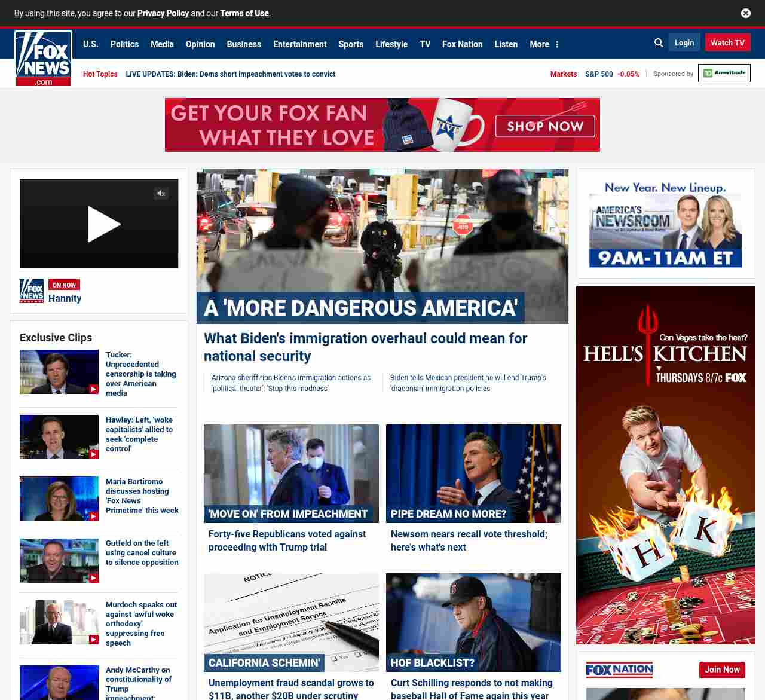Go to the Entertainment section
Image resolution: width=765 pixels, height=700 pixels.
(x=299, y=44)
